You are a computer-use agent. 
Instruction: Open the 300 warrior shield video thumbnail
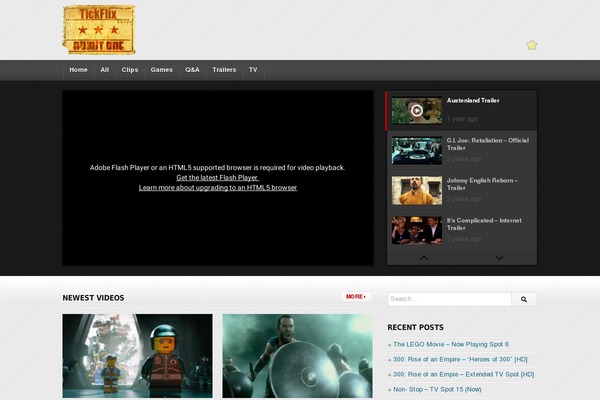coord(297,356)
